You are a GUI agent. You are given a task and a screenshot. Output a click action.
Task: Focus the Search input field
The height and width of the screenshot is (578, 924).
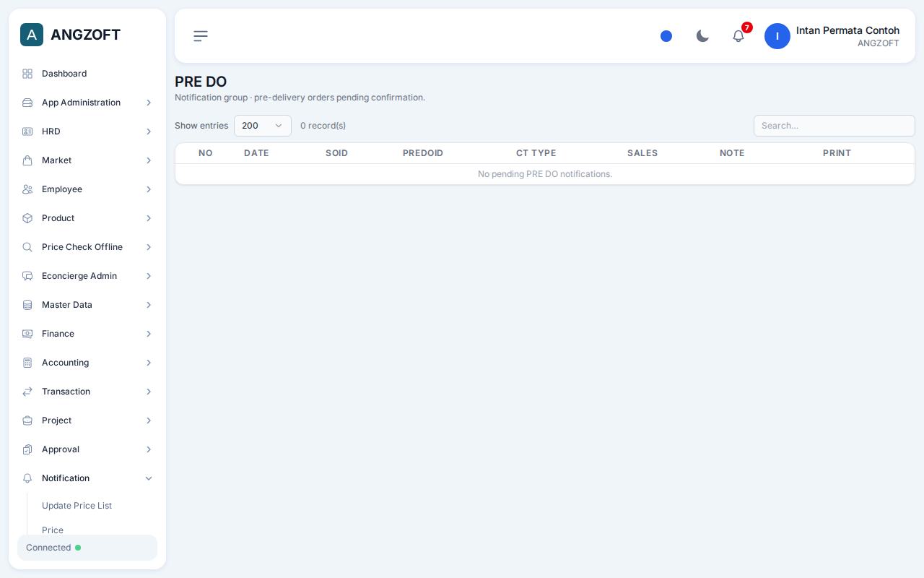pyautogui.click(x=834, y=126)
